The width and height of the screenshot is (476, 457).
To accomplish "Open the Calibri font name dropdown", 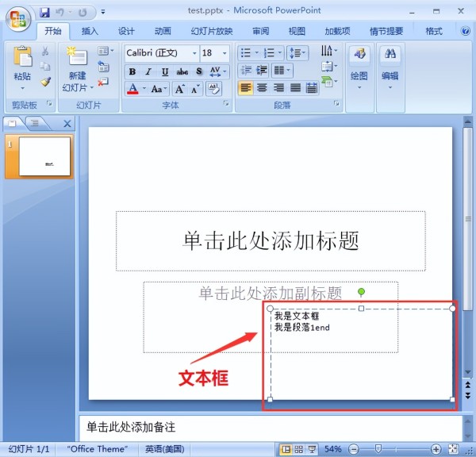I will pyautogui.click(x=194, y=53).
